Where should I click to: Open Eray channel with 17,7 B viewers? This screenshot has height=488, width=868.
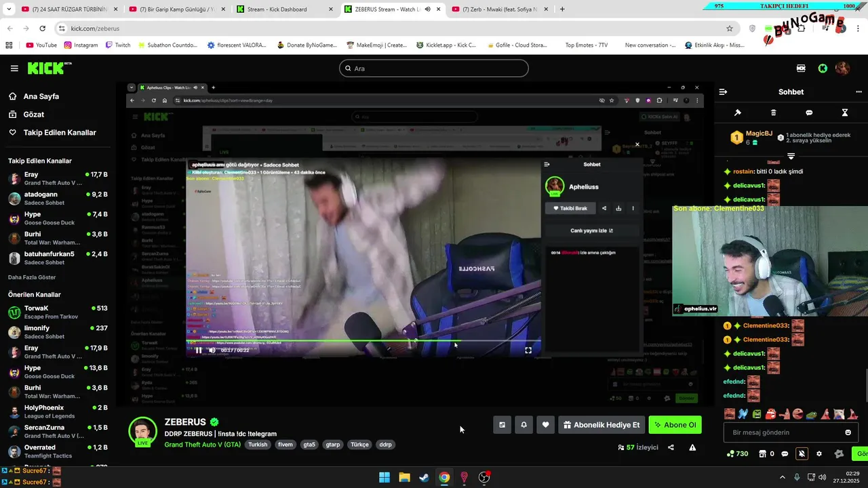(x=58, y=179)
